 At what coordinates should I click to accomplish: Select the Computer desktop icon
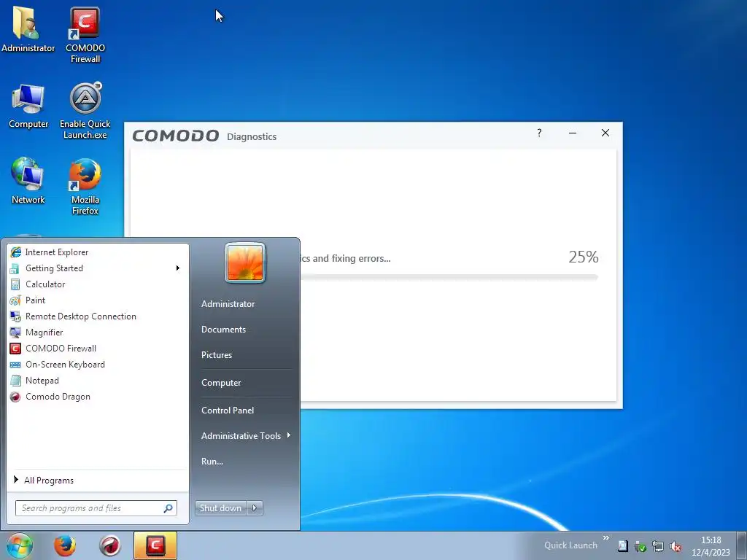click(28, 106)
